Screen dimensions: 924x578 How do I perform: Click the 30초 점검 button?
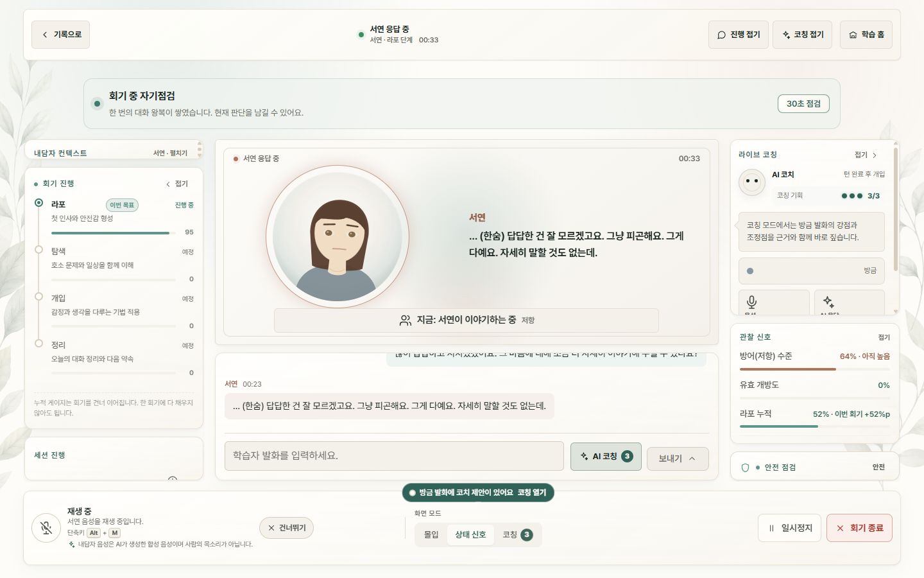(x=803, y=103)
